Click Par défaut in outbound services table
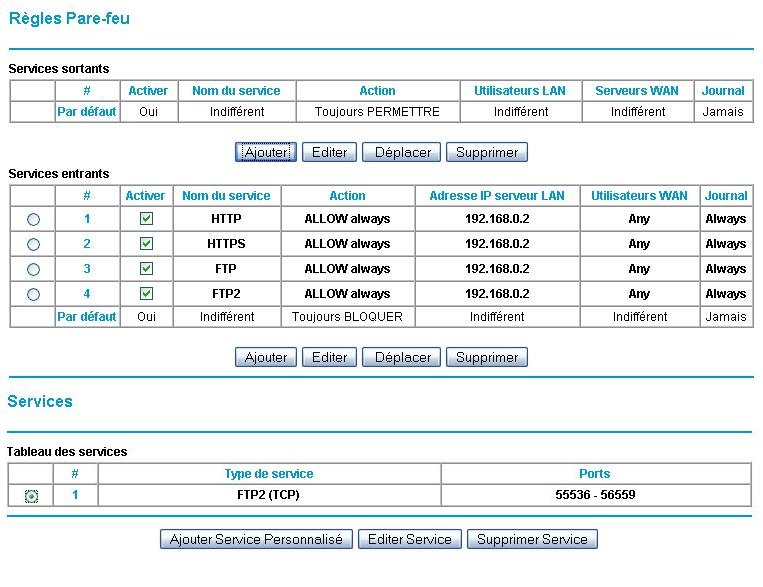The image size is (763, 587). click(x=87, y=111)
